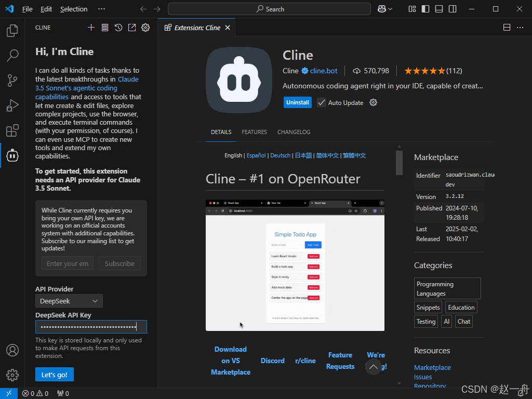Open the Discord link
The height and width of the screenshot is (399, 532).
point(272,361)
